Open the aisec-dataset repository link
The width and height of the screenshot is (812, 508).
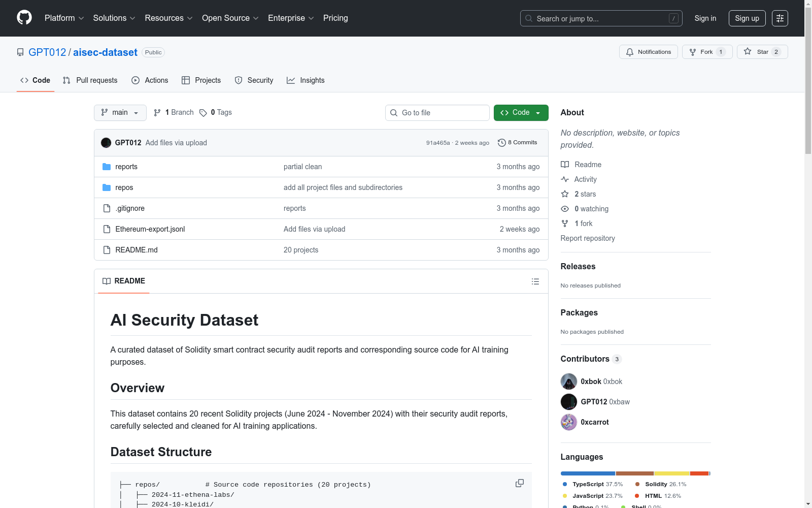pyautogui.click(x=105, y=52)
